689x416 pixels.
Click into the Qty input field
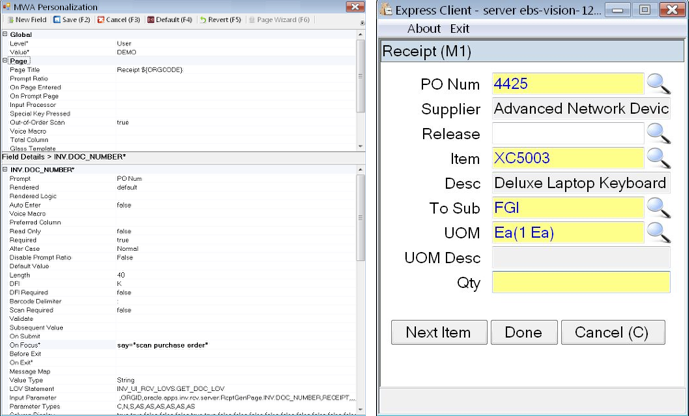pos(581,282)
